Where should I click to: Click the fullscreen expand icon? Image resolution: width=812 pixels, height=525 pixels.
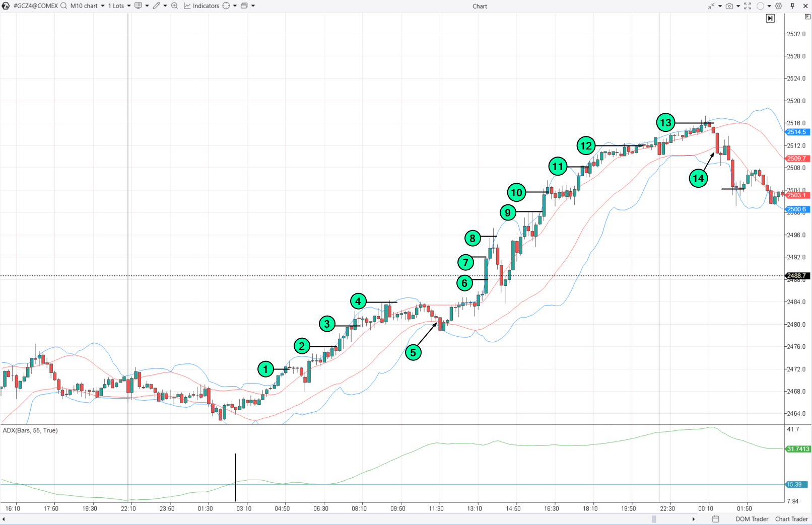(x=748, y=6)
